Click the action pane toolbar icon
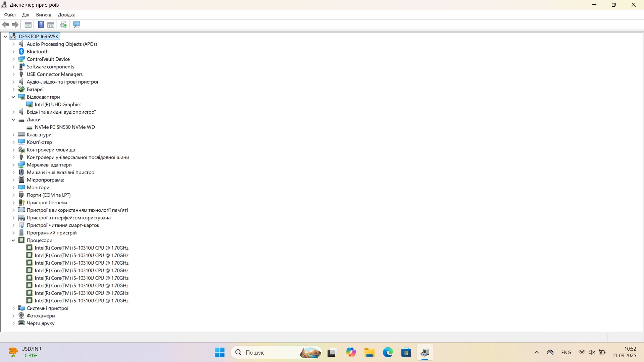Image resolution: width=644 pixels, height=362 pixels. point(51,24)
